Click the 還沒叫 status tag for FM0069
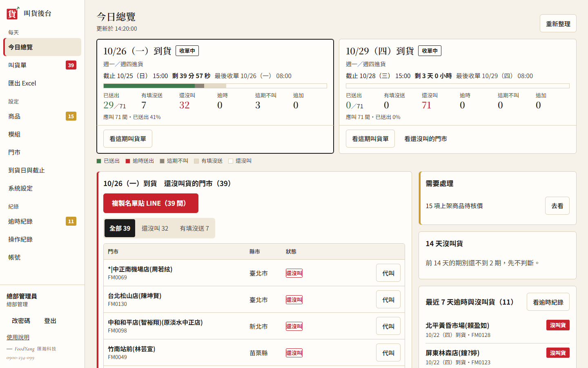The width and height of the screenshot is (588, 368). pos(294,273)
